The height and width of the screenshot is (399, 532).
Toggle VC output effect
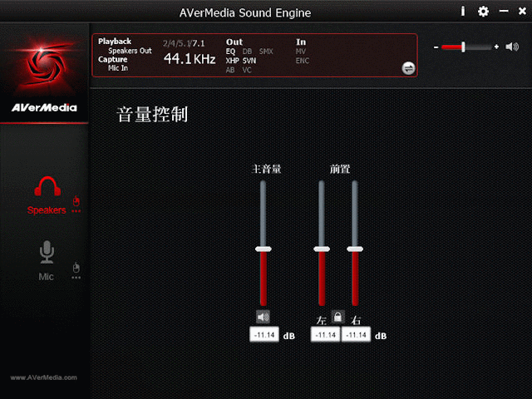(247, 70)
